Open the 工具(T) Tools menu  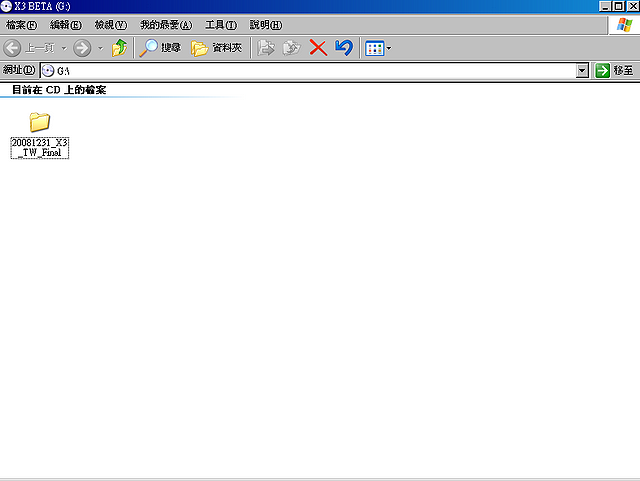click(x=221, y=25)
